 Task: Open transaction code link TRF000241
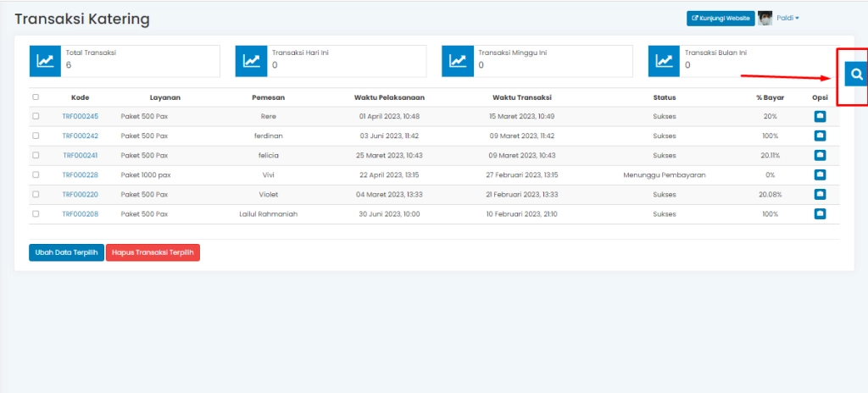pos(81,155)
